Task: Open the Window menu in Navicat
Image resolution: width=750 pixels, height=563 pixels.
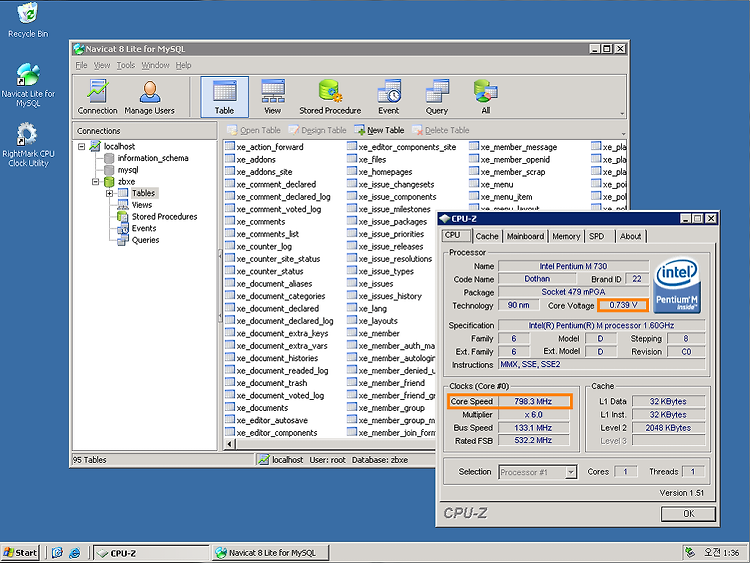Action: click(x=155, y=65)
